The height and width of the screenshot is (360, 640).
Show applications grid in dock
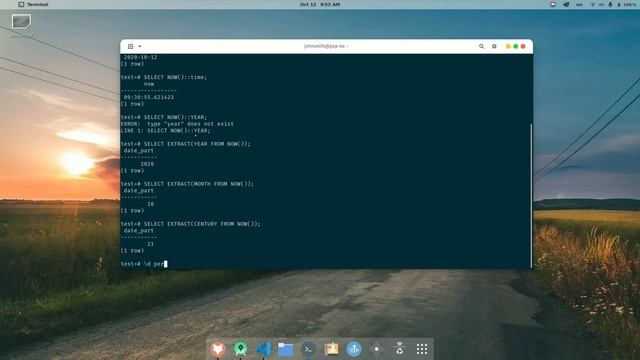(422, 349)
